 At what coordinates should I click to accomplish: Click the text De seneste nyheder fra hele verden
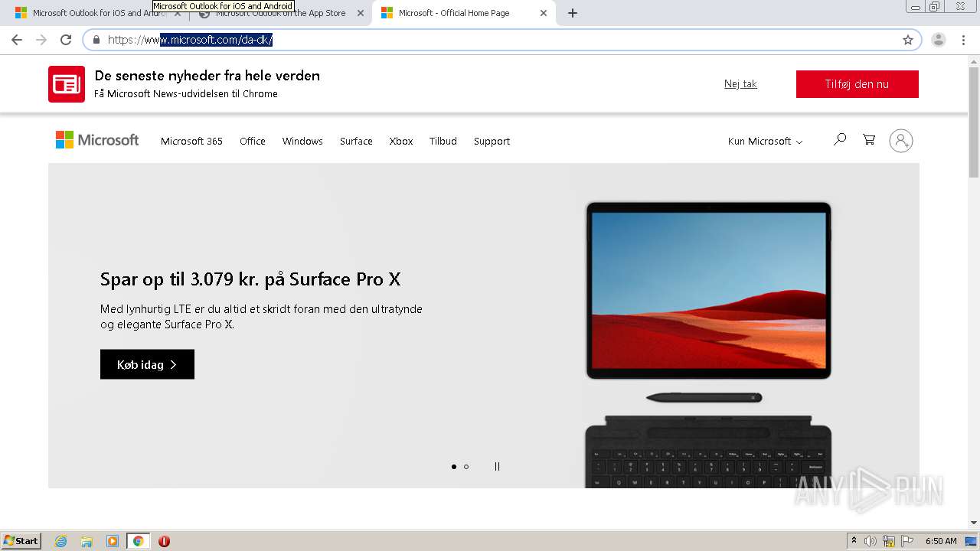pos(207,76)
